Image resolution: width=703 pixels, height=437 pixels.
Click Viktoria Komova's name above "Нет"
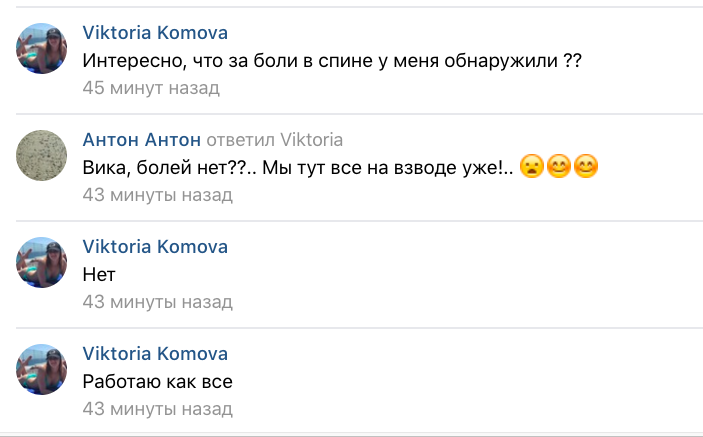pyautogui.click(x=154, y=247)
